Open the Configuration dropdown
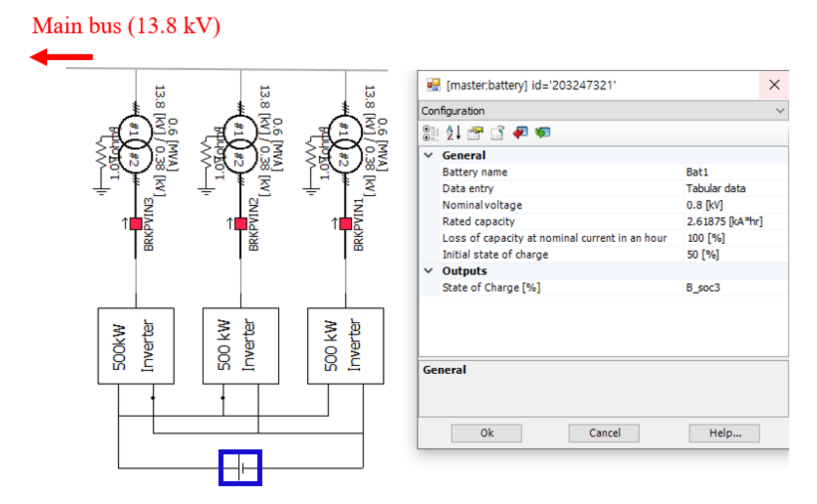Image resolution: width=817 pixels, height=504 pixels. [x=603, y=111]
